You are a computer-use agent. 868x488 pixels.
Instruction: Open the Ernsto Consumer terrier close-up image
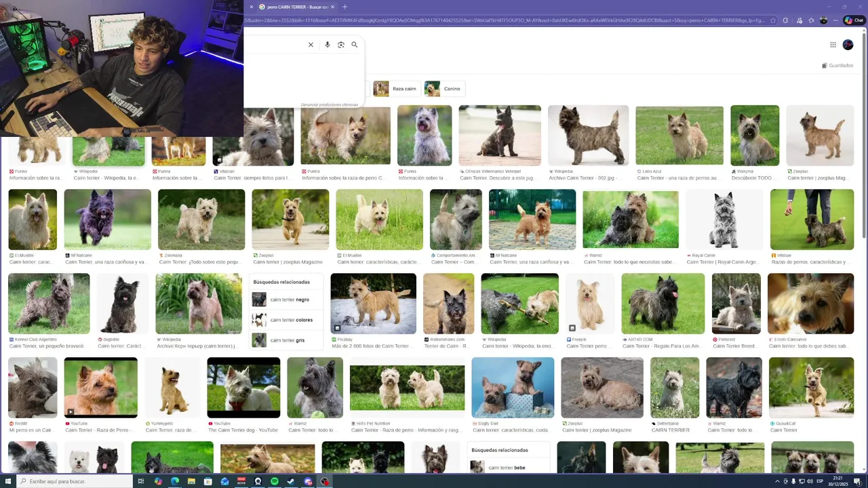(810, 304)
